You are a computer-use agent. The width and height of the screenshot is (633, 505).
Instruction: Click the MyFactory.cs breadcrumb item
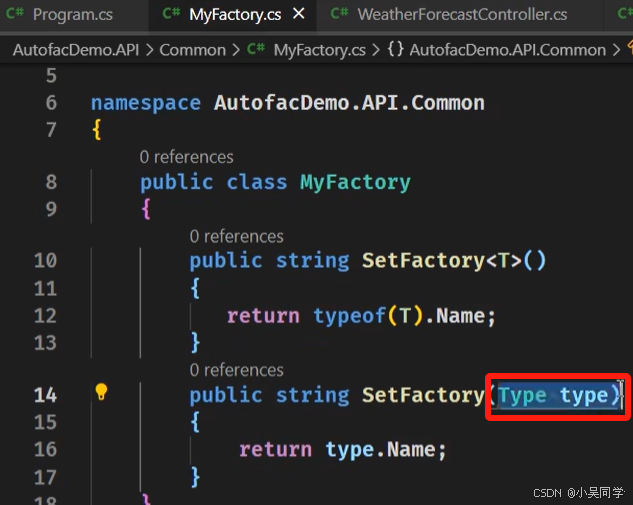tap(319, 50)
